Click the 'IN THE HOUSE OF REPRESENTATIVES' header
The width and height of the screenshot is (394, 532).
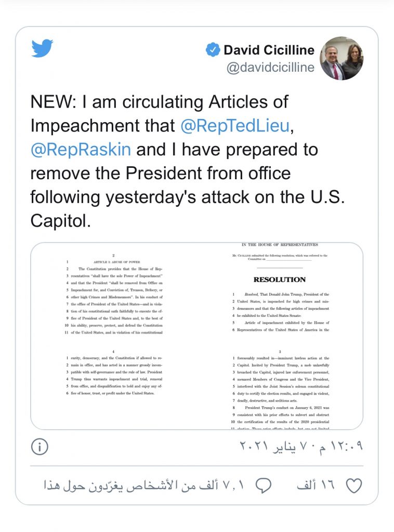[x=279, y=245]
